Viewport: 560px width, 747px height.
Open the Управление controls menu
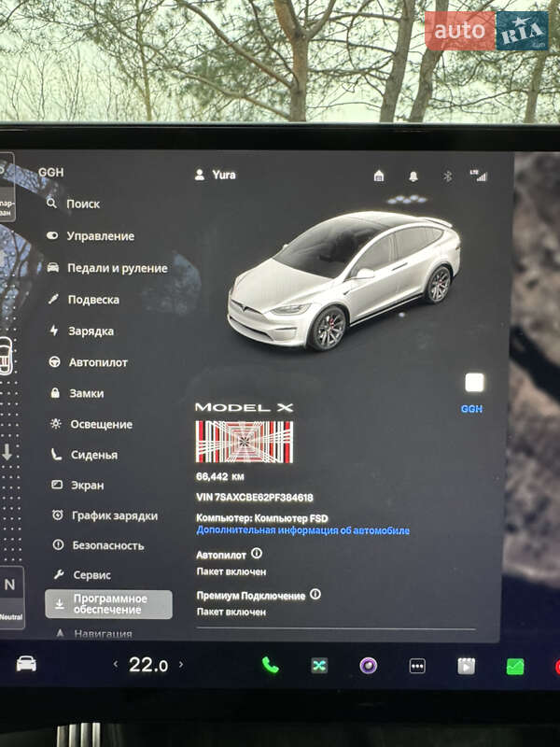(91, 236)
